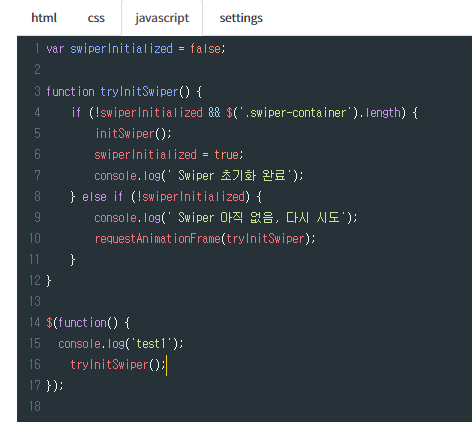Click 'requestAnimationFrame' on line 10

(x=158, y=239)
